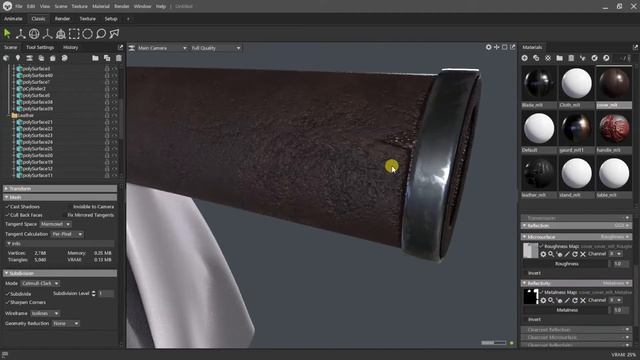Collapse the Subdivision section
Viewport: 640px width, 360px height.
(x=60, y=273)
